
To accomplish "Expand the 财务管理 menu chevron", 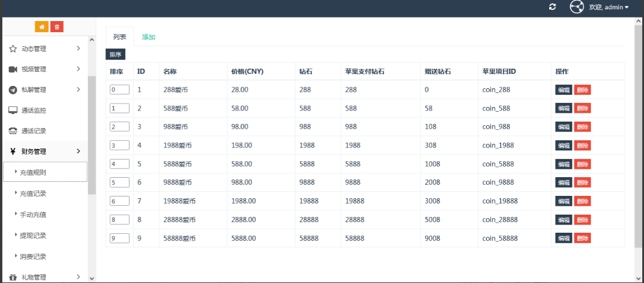I will 78,151.
